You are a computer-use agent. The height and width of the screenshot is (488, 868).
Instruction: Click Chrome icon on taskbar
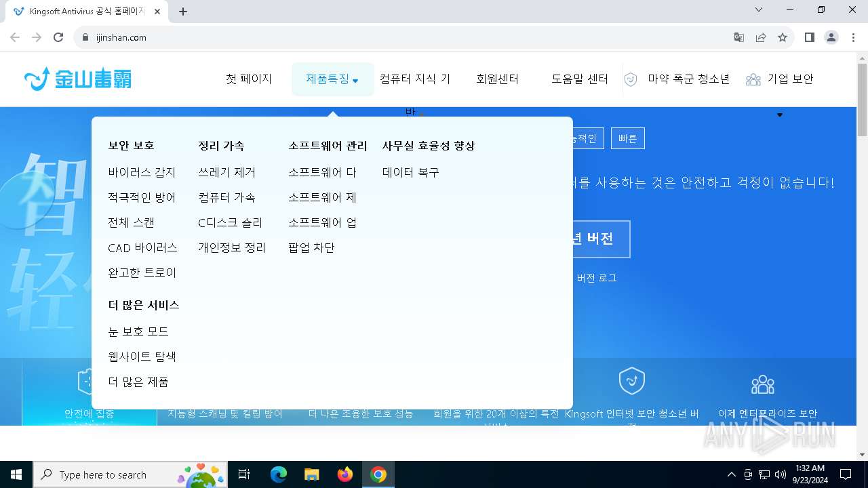click(378, 474)
